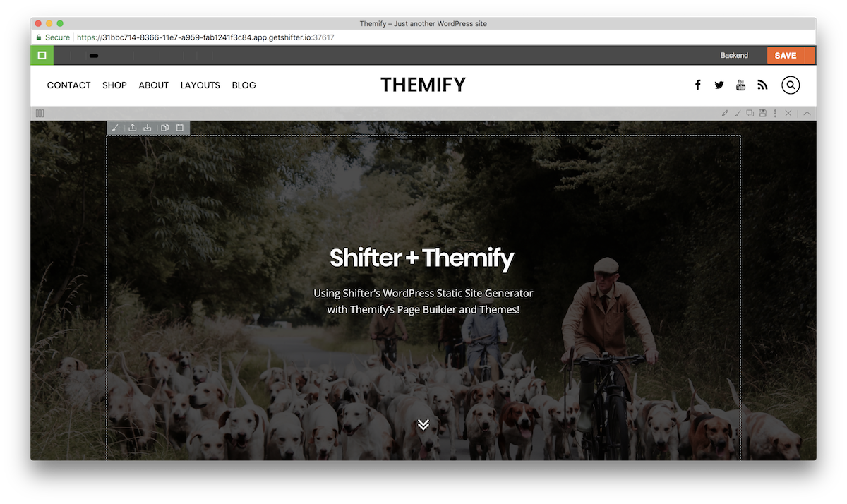Click the column import download icon
Image resolution: width=847 pixels, height=504 pixels.
pos(148,128)
